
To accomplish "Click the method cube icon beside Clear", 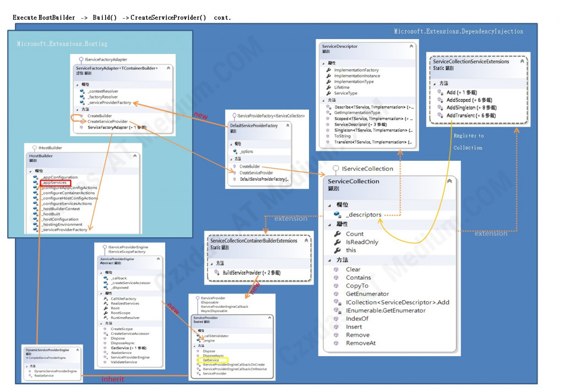I will pos(337,269).
